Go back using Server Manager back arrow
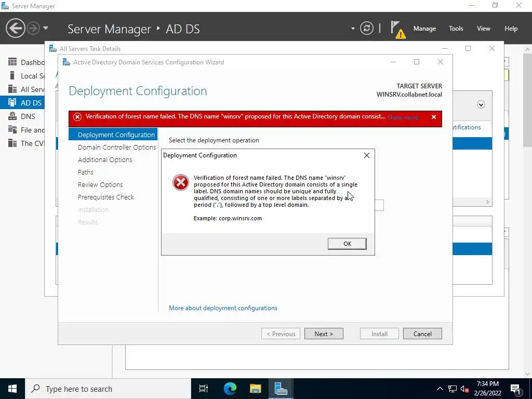 point(15,28)
